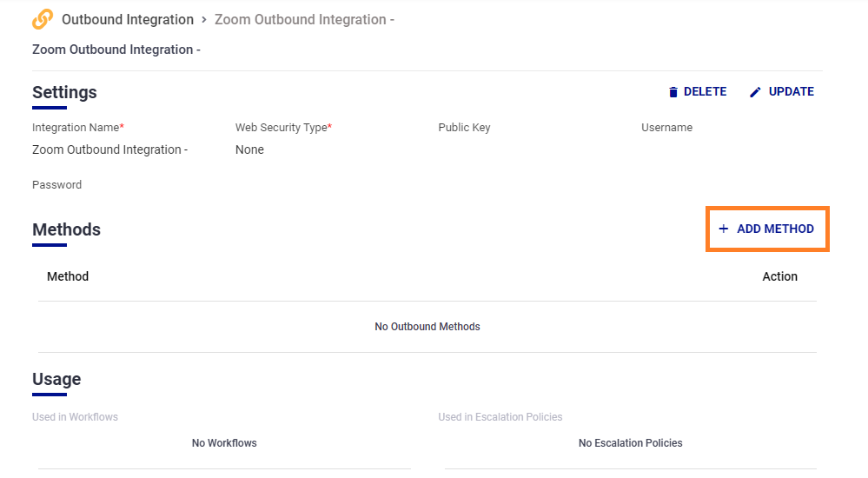Select the Username field label

point(666,128)
